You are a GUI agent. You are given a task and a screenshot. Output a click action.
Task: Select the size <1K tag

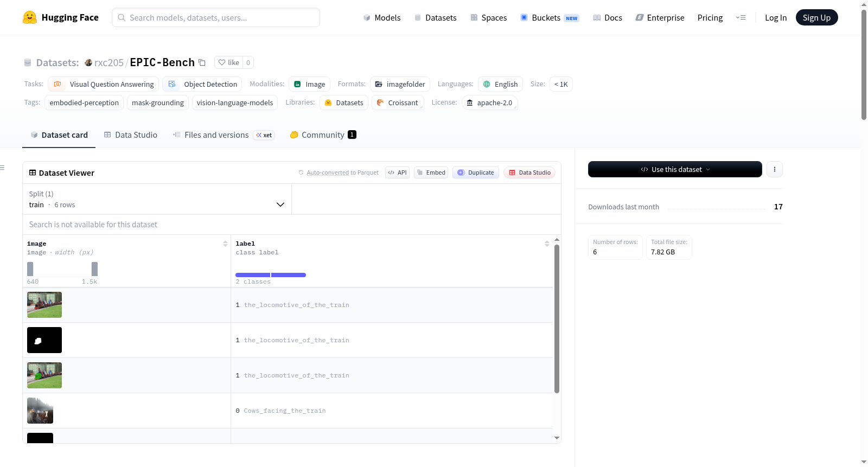click(561, 84)
